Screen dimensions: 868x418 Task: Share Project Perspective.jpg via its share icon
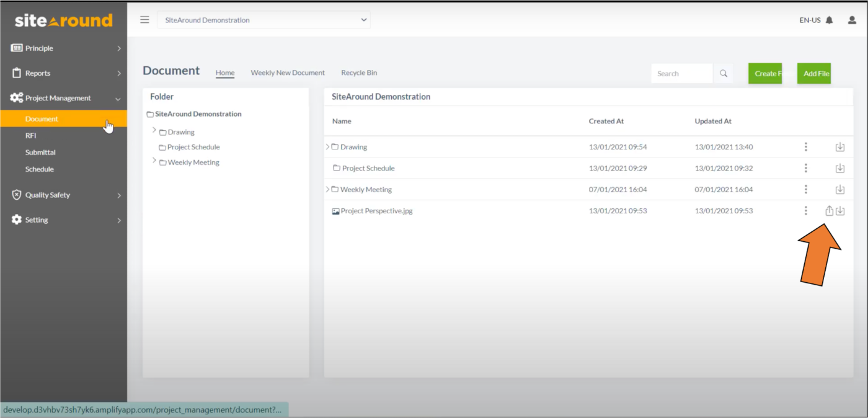coord(829,210)
